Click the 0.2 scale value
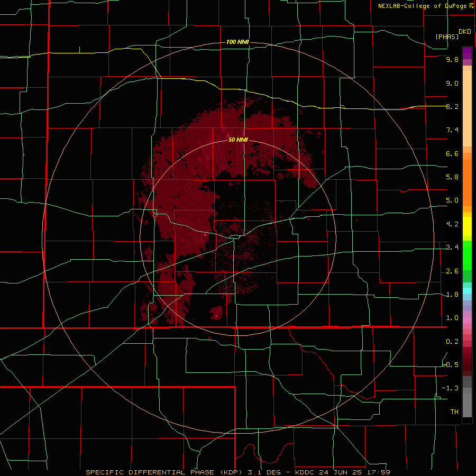The width and height of the screenshot is (476, 476). 452,342
